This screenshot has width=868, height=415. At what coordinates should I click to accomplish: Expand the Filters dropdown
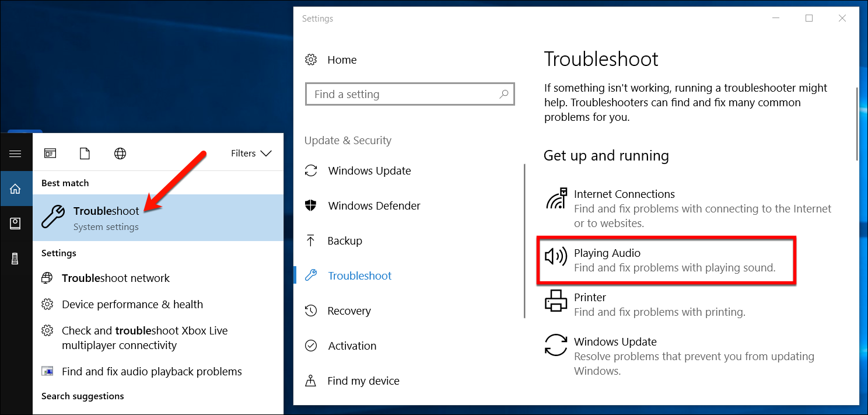(251, 154)
